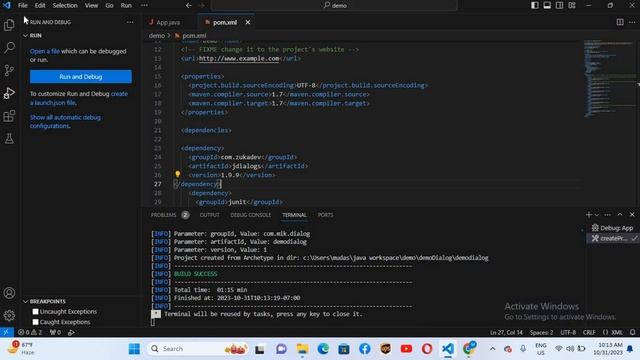This screenshot has width=640, height=360.
Task: Toggle bottom panel layout icon
Action: 547,5
